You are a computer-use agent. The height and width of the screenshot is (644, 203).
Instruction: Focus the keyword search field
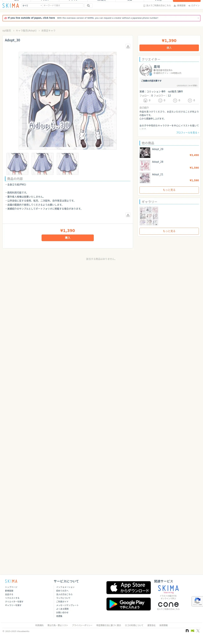point(63,6)
